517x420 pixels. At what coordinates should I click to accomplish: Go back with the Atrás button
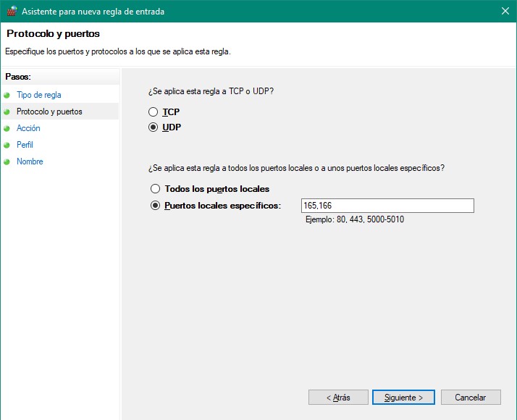click(338, 398)
